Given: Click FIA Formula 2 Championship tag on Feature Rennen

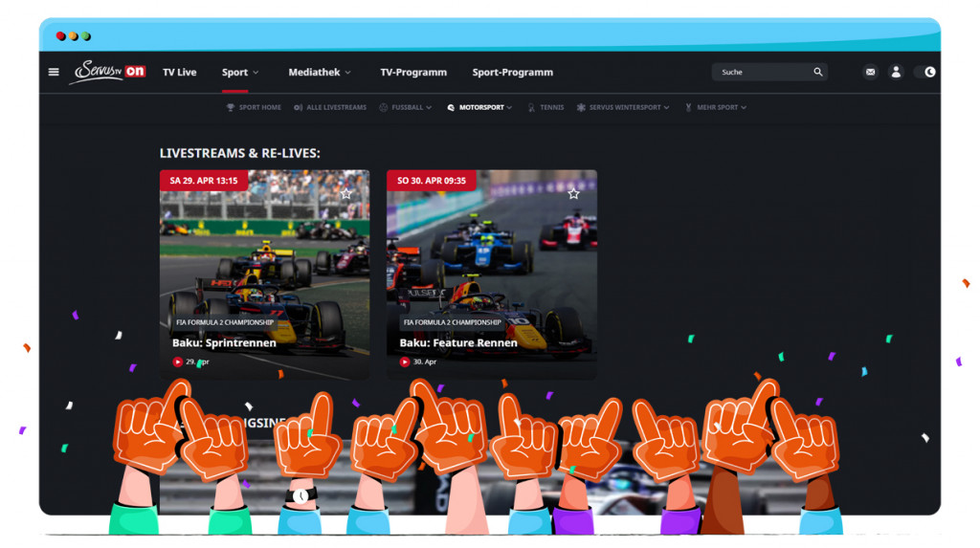Looking at the screenshot, I should pos(452,322).
